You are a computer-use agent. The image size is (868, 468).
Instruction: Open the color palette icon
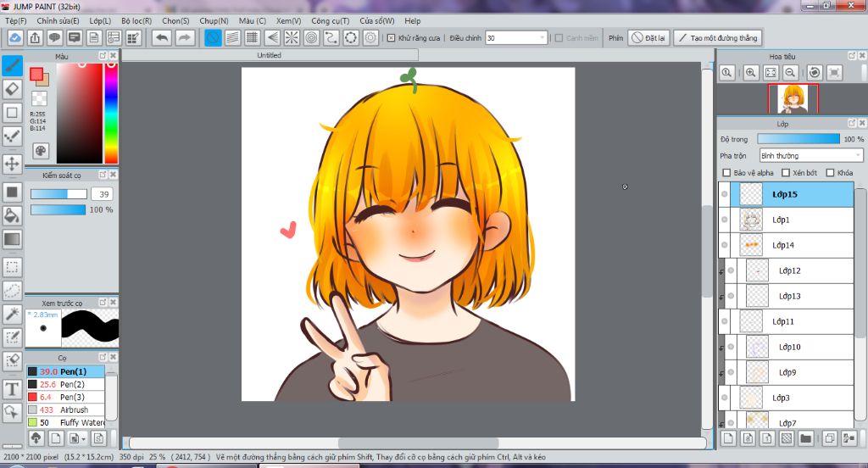pyautogui.click(x=41, y=151)
